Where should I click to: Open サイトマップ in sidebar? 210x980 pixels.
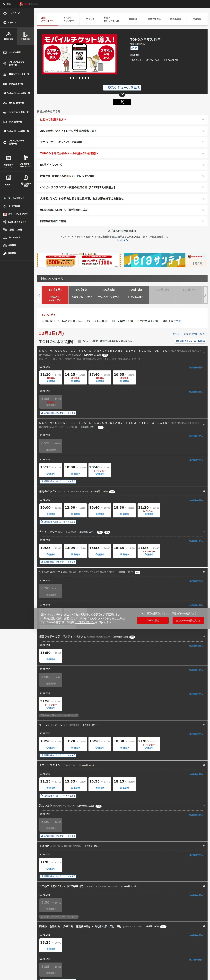[x=12, y=237]
